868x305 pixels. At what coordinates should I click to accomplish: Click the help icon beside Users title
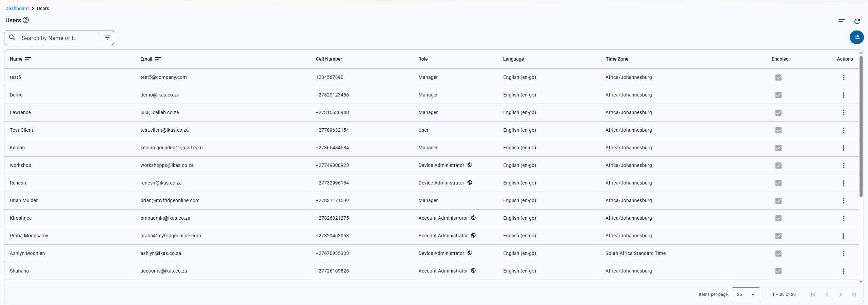[26, 20]
